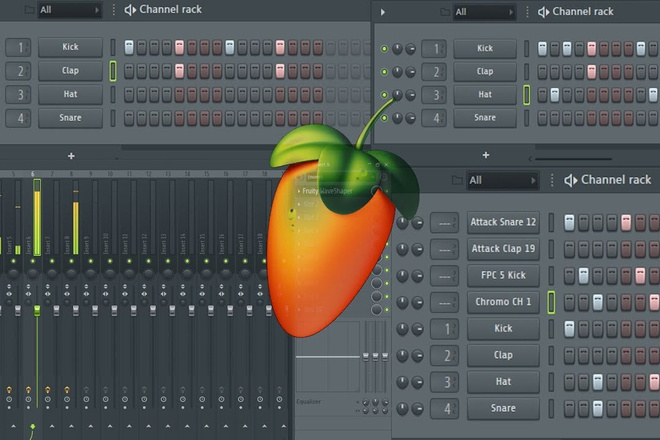660x440 pixels.
Task: Toggle mute LED on mixer Insert 11
Action: coord(129,261)
